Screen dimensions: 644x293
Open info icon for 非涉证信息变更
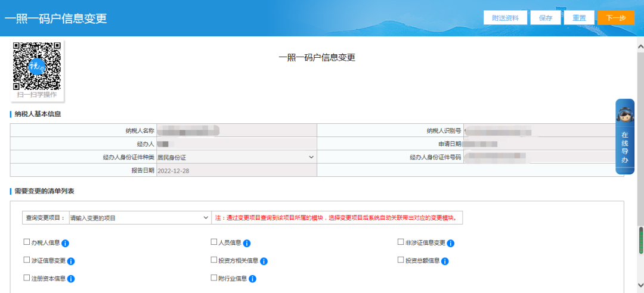tap(450, 244)
